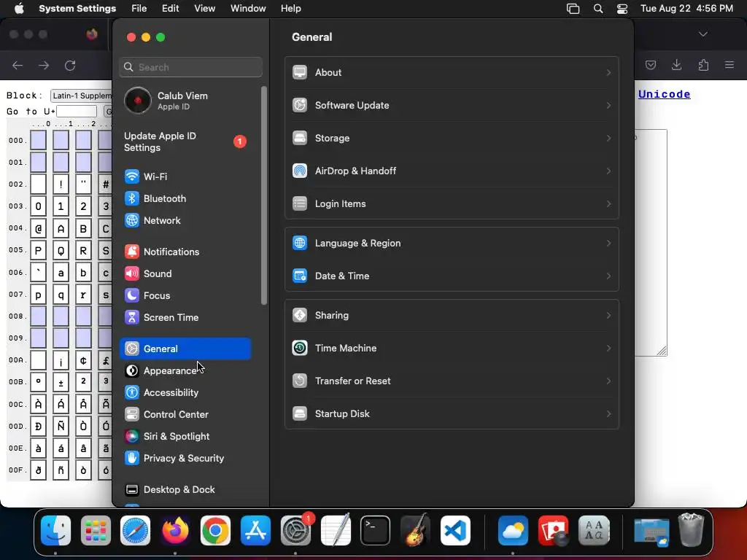747x560 pixels.
Task: Click the Login Items list icon
Action: pos(300,204)
